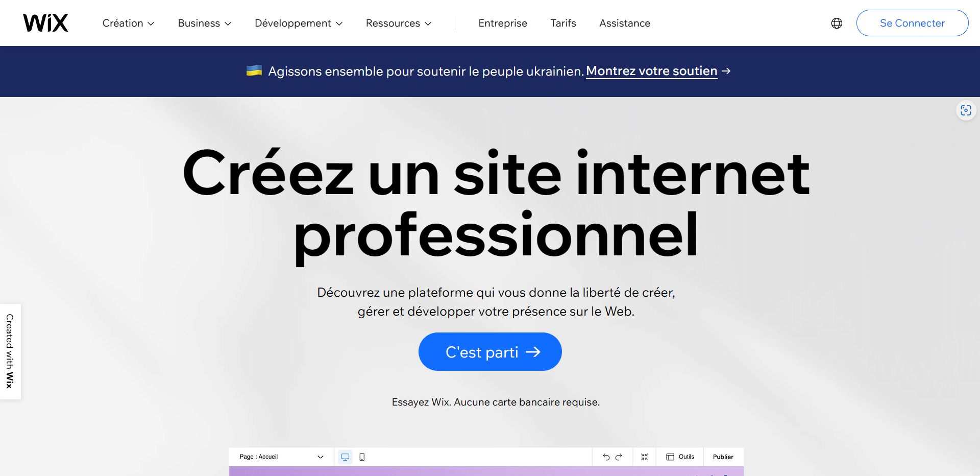Click the C'est parti button
The height and width of the screenshot is (476, 980).
point(490,352)
